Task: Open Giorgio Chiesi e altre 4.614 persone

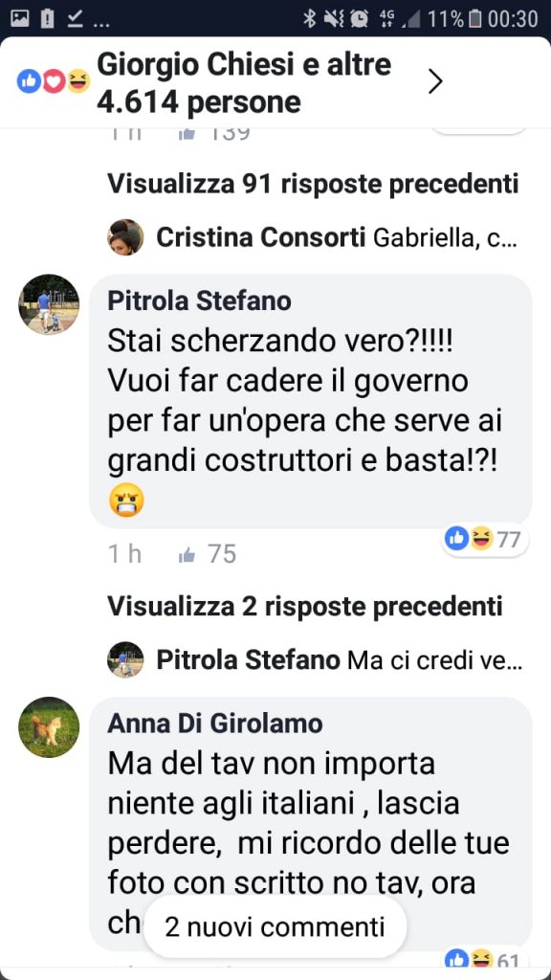Action: 244,83
